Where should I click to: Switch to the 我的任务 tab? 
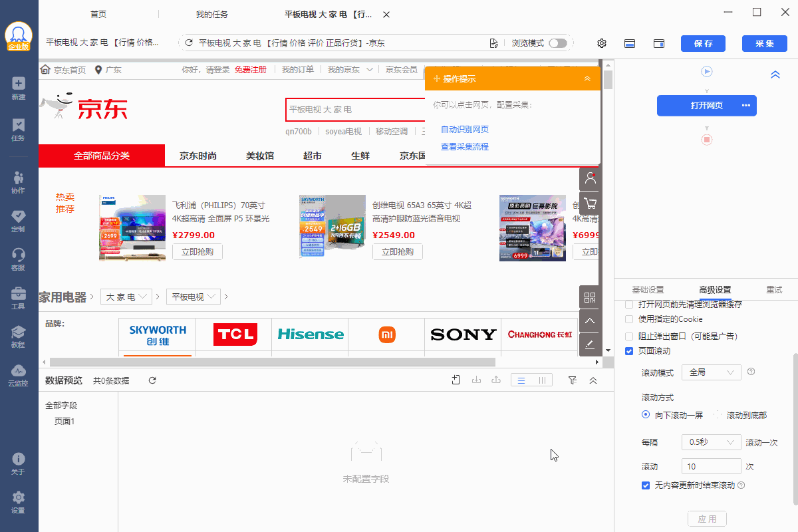coord(212,14)
